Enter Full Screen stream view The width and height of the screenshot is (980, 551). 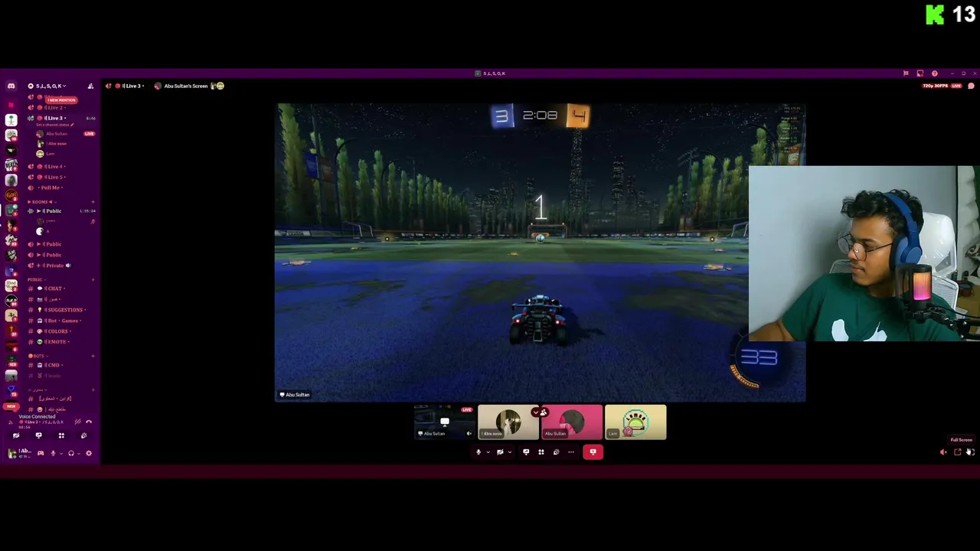pyautogui.click(x=972, y=452)
